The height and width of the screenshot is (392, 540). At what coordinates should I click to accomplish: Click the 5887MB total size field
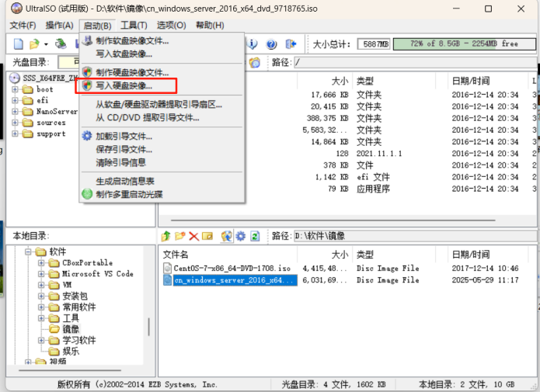click(374, 44)
